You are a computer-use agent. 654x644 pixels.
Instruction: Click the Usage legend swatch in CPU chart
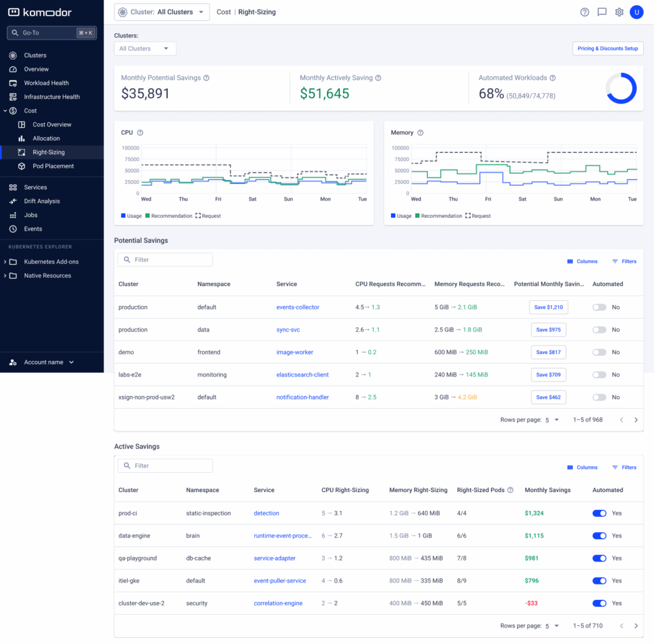123,216
